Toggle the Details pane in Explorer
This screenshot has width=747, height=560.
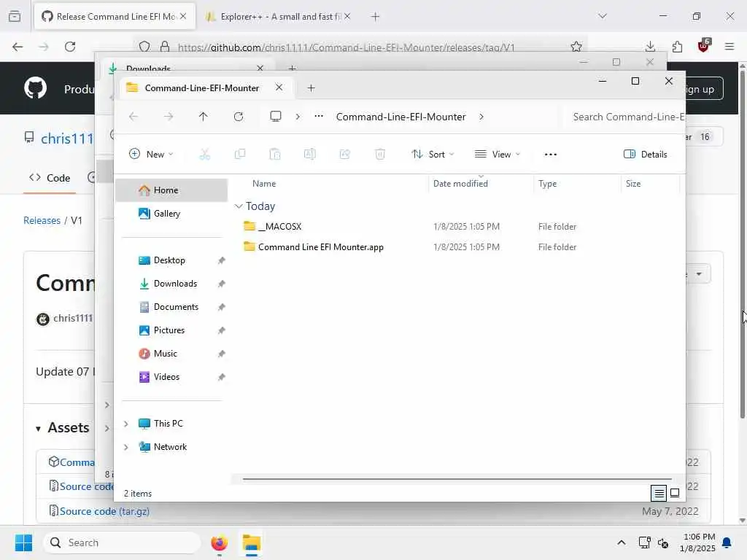646,155
